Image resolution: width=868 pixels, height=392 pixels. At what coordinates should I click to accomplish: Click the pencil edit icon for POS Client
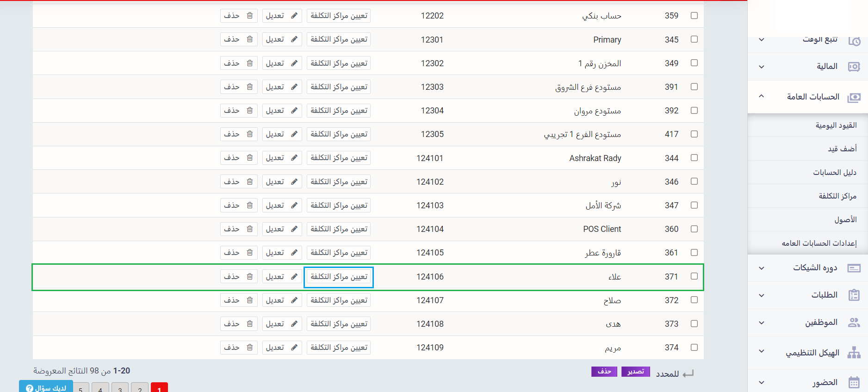(x=294, y=229)
